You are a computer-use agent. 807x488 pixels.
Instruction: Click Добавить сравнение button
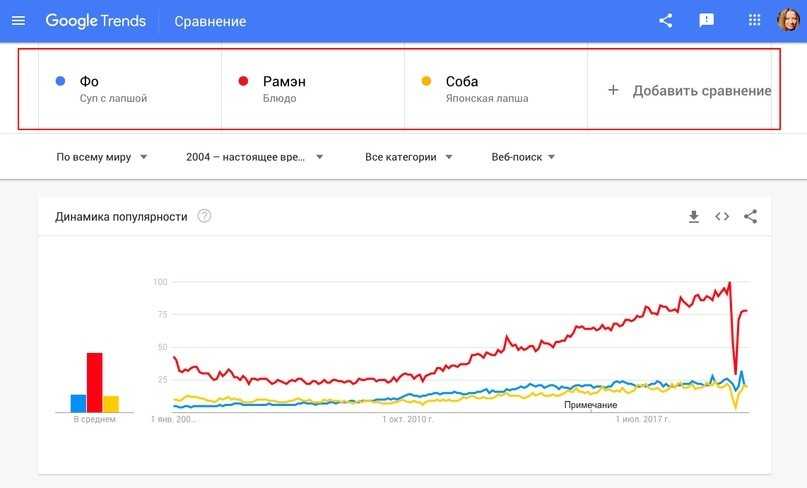click(689, 90)
